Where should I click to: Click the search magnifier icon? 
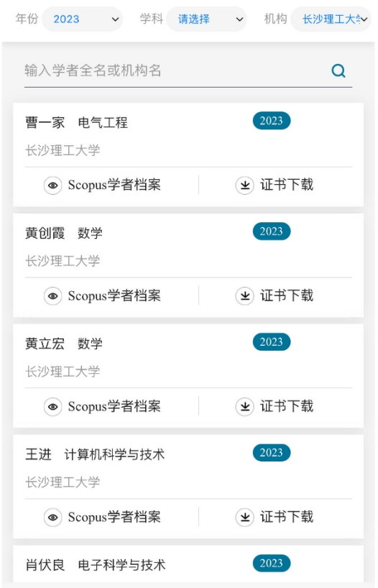338,70
